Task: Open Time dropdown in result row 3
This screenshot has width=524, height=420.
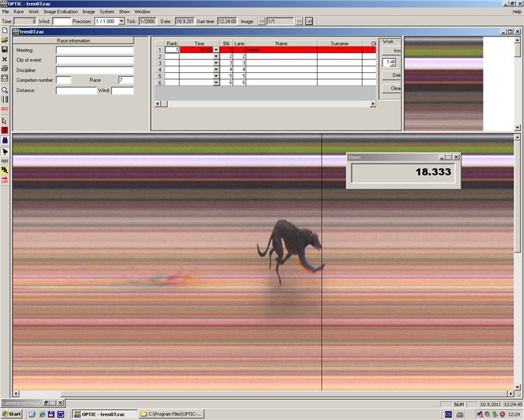Action: [216, 63]
